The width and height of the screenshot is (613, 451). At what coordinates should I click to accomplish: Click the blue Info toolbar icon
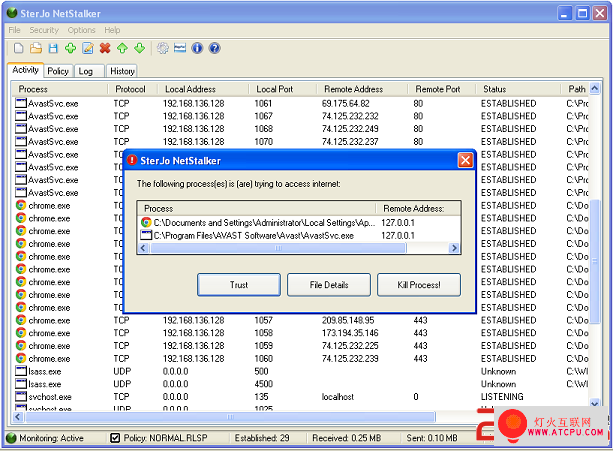(197, 48)
